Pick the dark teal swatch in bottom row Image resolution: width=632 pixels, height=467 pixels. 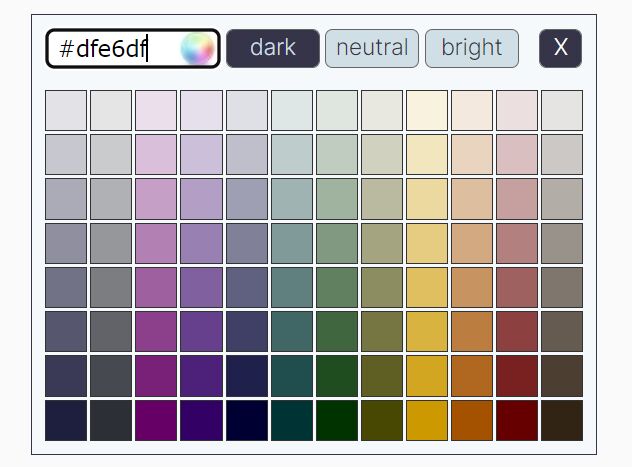click(292, 420)
